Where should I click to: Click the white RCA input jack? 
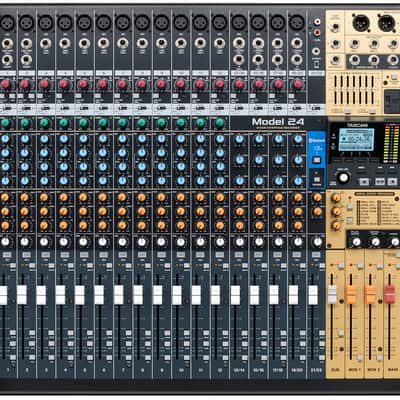pos(317,22)
